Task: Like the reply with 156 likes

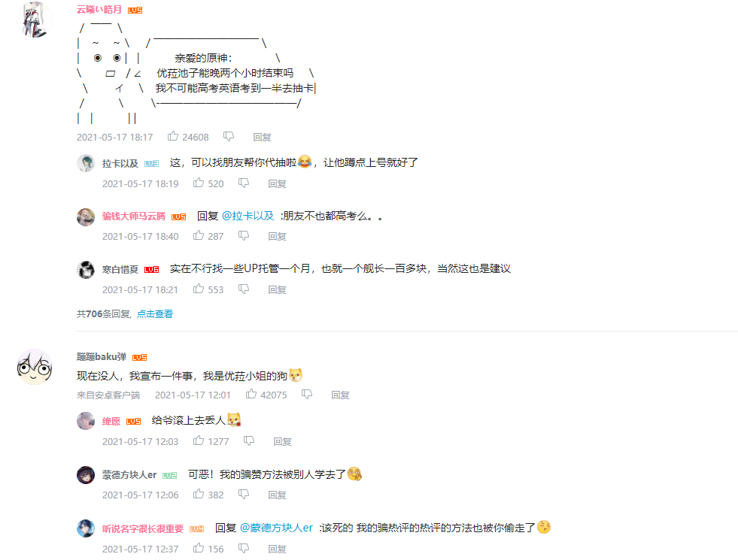Action: [x=199, y=548]
